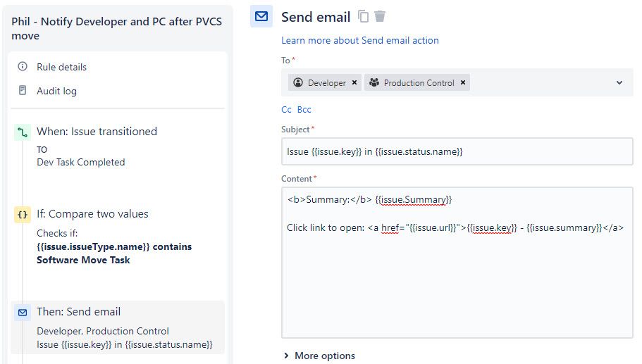Select the When: Issue transitioned step

97,132
